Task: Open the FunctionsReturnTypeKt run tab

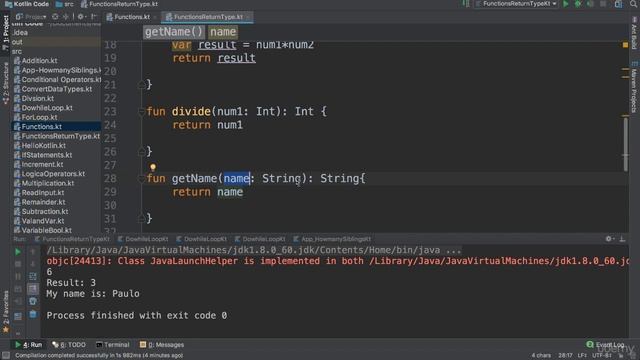Action: tap(73, 239)
